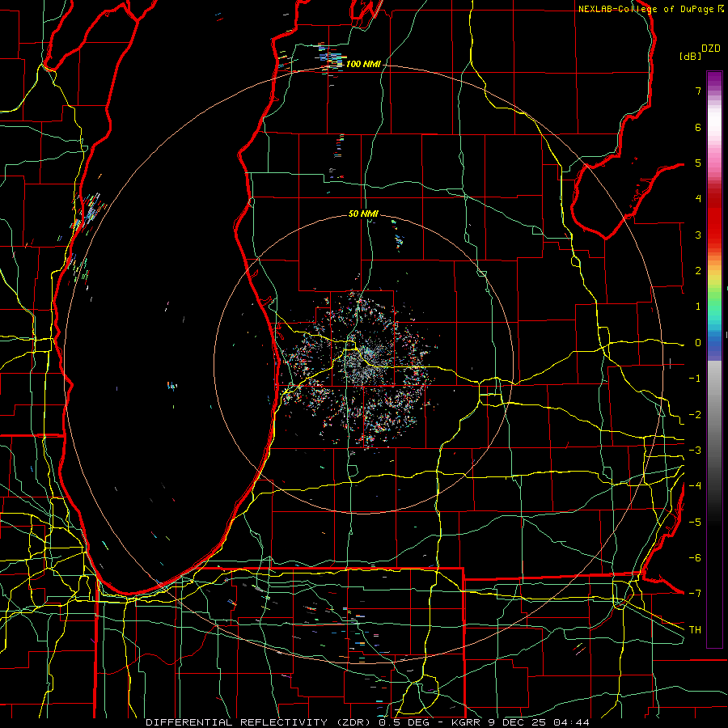Click the 2 value on color scale
728x728 pixels.
(698, 271)
